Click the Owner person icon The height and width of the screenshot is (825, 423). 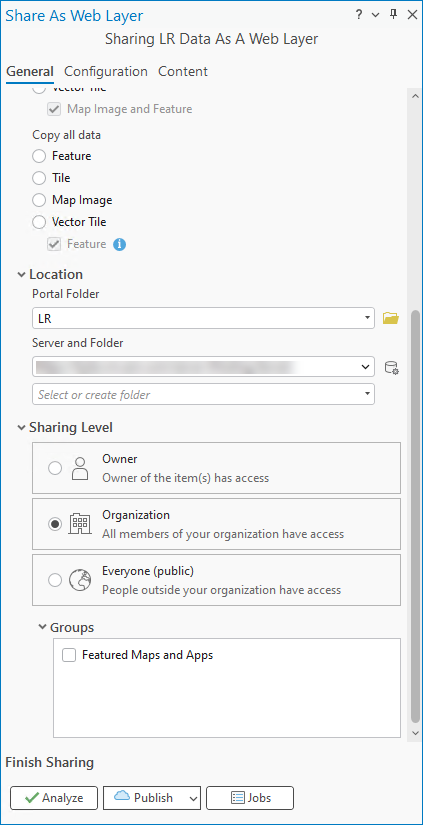(x=79, y=468)
